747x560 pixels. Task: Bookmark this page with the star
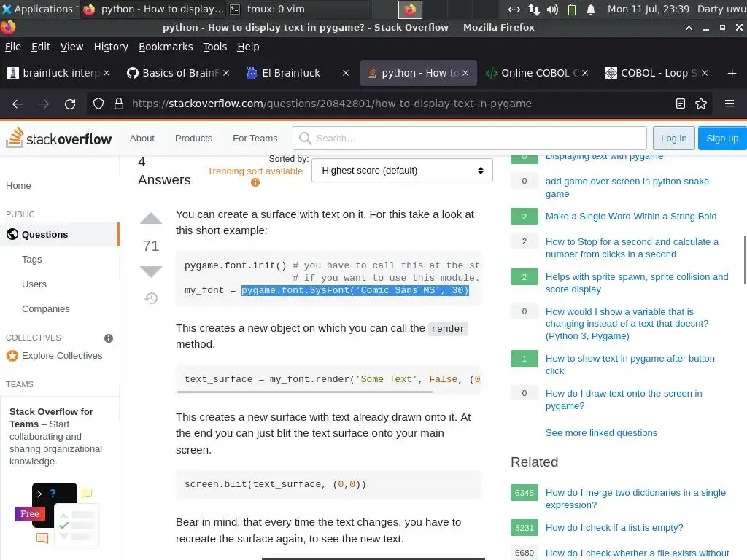point(701,104)
